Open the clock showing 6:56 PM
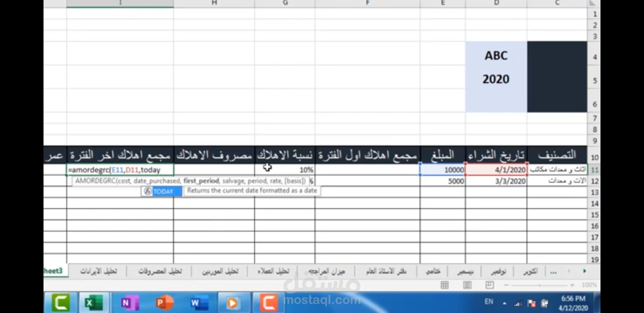 pos(573,303)
